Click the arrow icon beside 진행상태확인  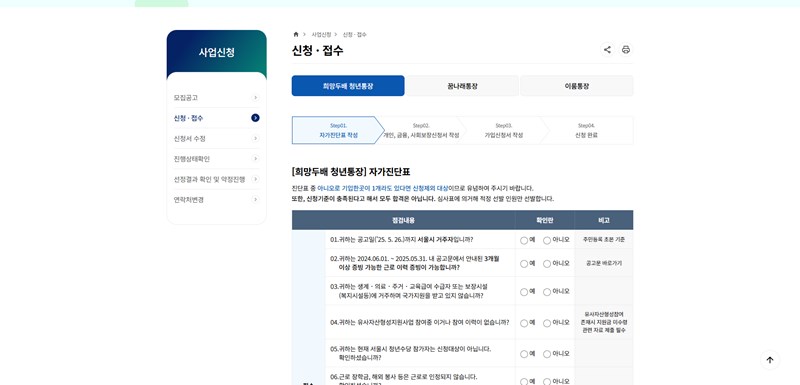point(255,159)
